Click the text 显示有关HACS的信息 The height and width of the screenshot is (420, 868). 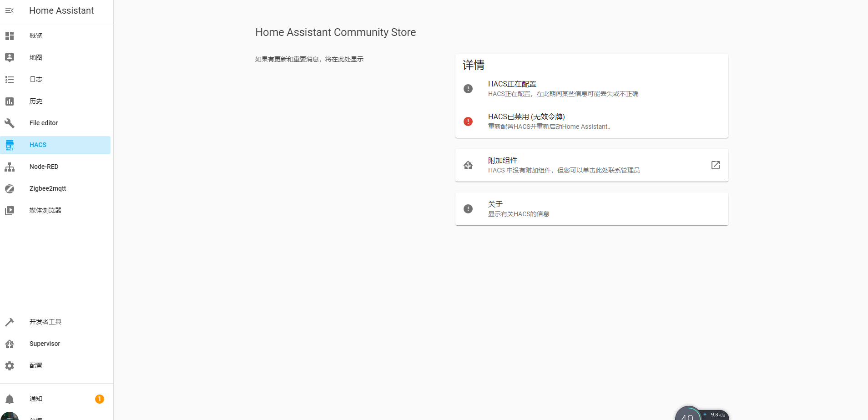[x=519, y=214]
